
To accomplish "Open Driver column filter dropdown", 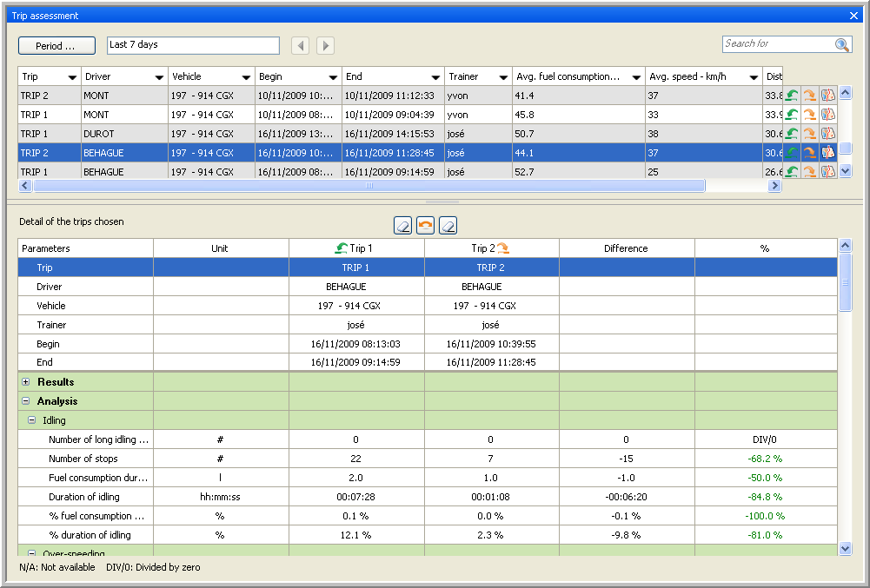I will 159,77.
